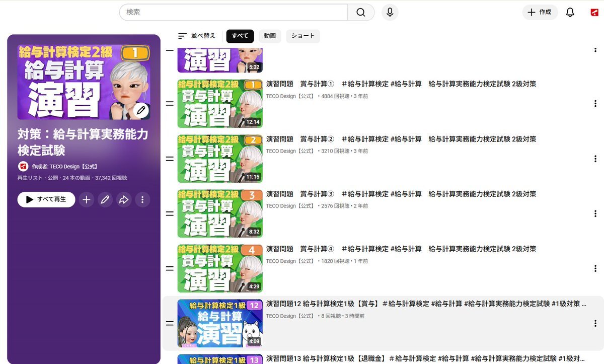Viewport: 604px width, 364px height.
Task: Open three-dot menu for 演習問題12 video
Action: click(x=595, y=323)
